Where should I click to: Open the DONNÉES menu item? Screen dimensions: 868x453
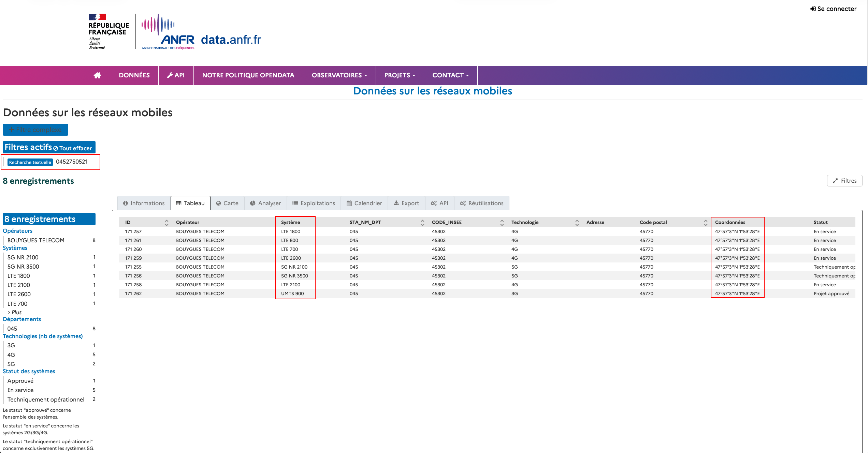click(134, 75)
